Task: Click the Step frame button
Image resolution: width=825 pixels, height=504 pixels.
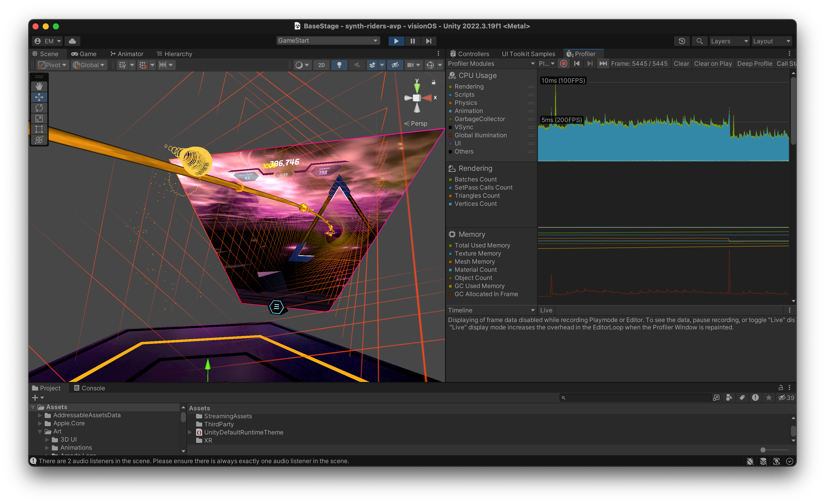Action: click(429, 41)
